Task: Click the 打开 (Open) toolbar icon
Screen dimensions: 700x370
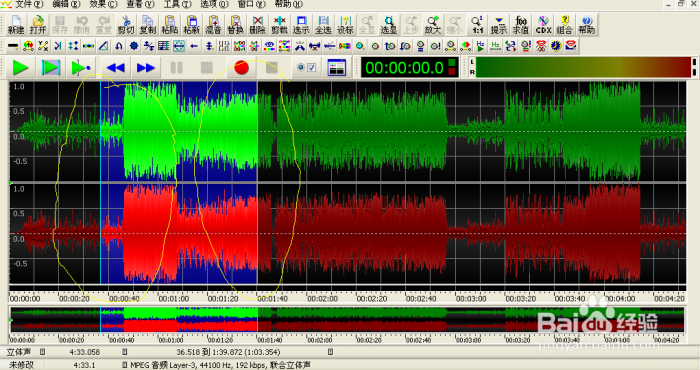Action: (x=38, y=25)
